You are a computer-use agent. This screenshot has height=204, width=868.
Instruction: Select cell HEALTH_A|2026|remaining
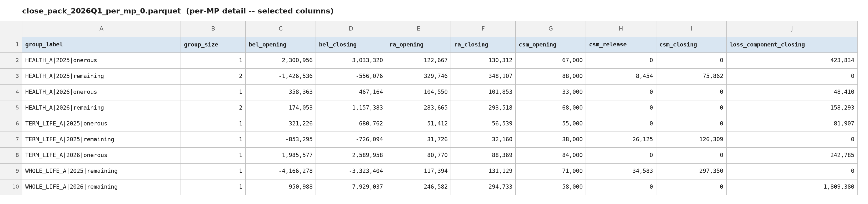pyautogui.click(x=101, y=108)
